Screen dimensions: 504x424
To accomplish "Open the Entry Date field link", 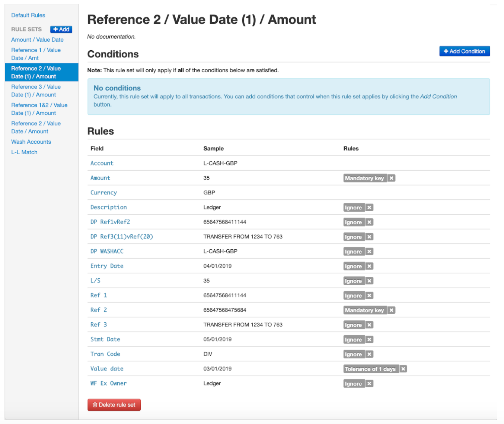I will 107,266.
